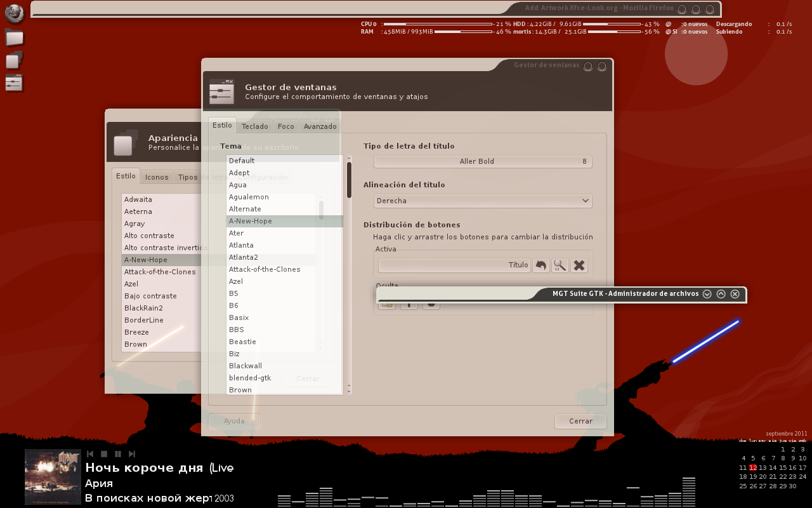Select the B5 window theme
Viewport: 812px width, 508px height.
click(x=284, y=293)
